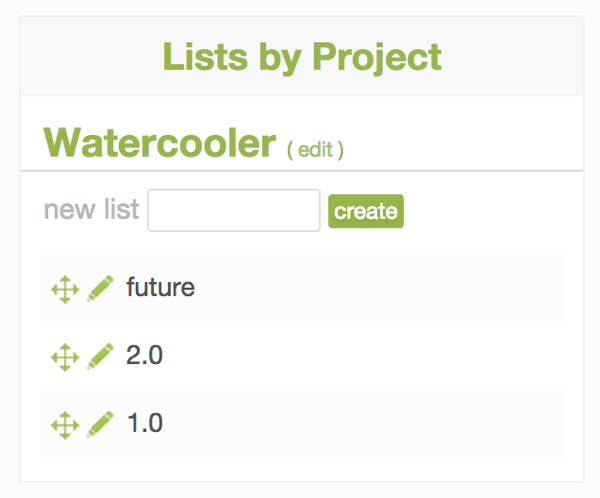Select the 2.0 list name
Screen dimensions: 600x498
click(144, 355)
